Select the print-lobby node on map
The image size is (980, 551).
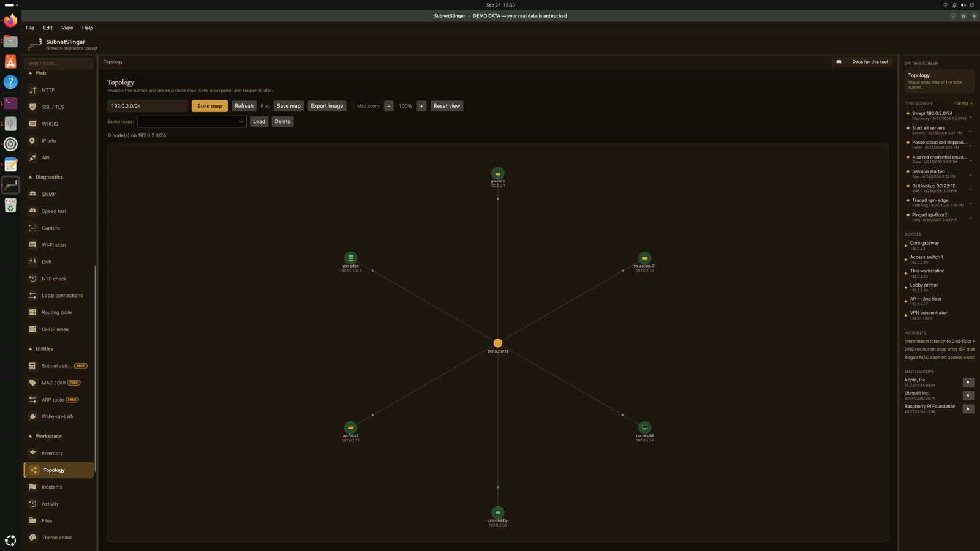497,512
